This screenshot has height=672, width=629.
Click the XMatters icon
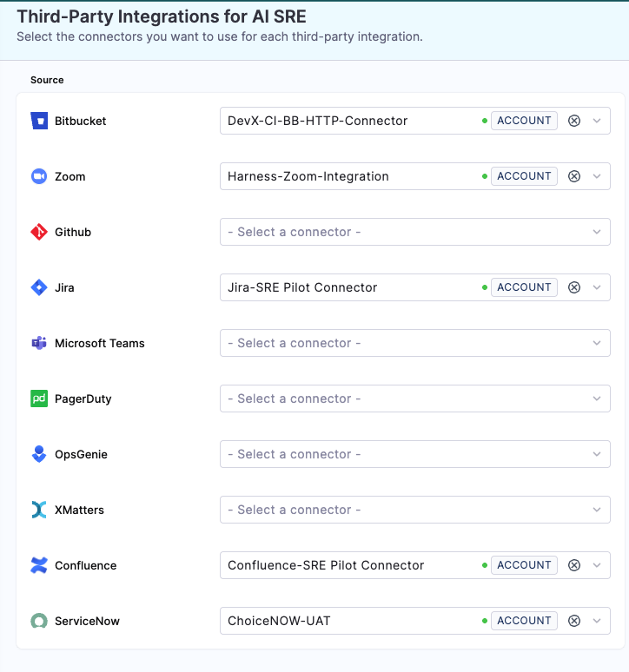39,510
